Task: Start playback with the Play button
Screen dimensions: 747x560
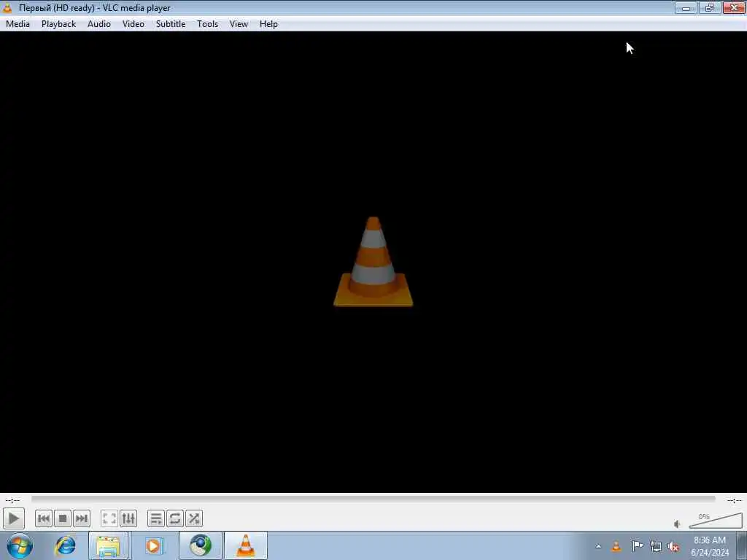Action: point(13,518)
